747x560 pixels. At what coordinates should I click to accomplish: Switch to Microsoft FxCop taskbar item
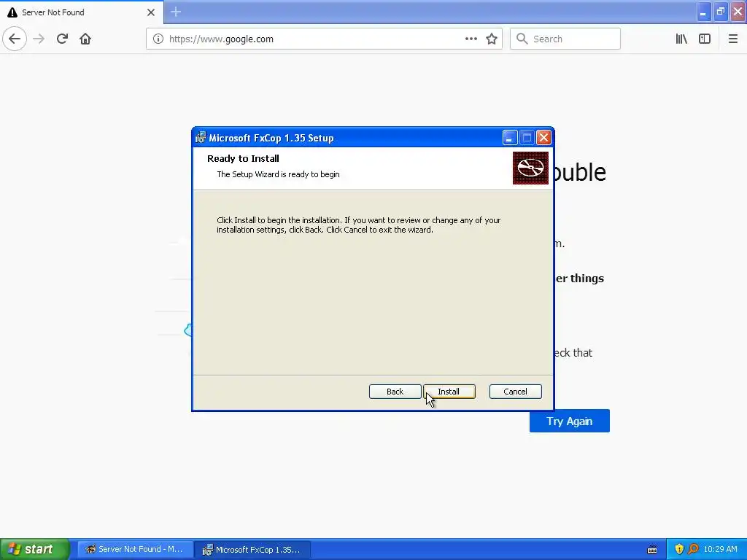[x=252, y=550]
